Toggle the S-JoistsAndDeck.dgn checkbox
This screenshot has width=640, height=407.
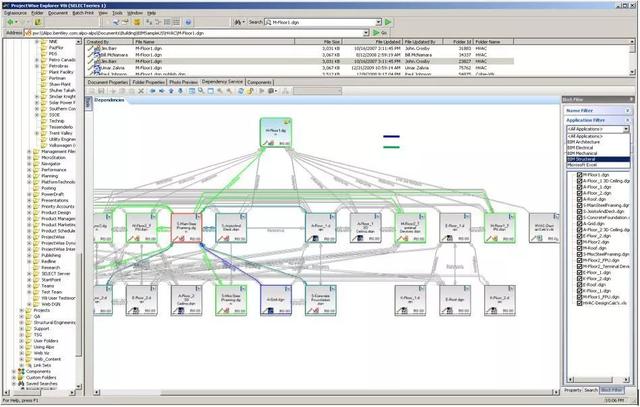pyautogui.click(x=579, y=211)
